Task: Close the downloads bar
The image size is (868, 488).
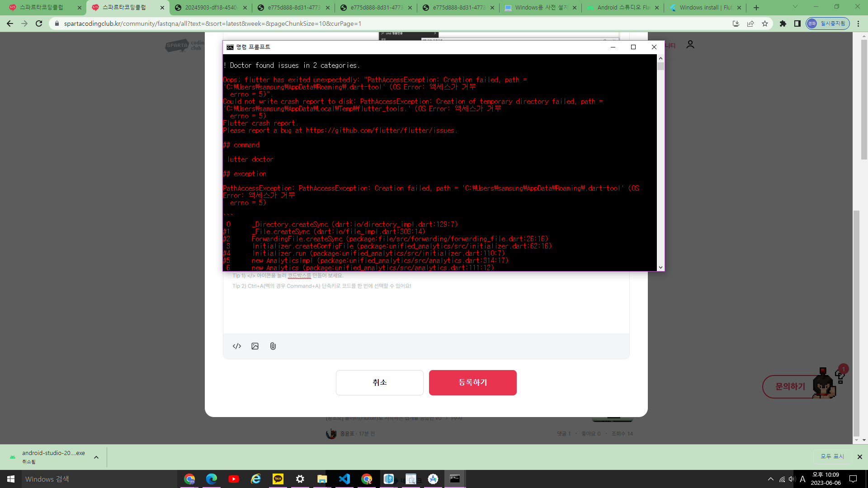Action: coord(860,457)
